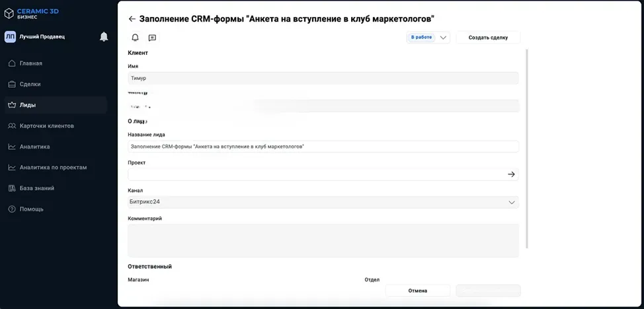Screen dimensions: 644x309
Task: Expand the В работе status dropdown chevron
Action: click(443, 38)
